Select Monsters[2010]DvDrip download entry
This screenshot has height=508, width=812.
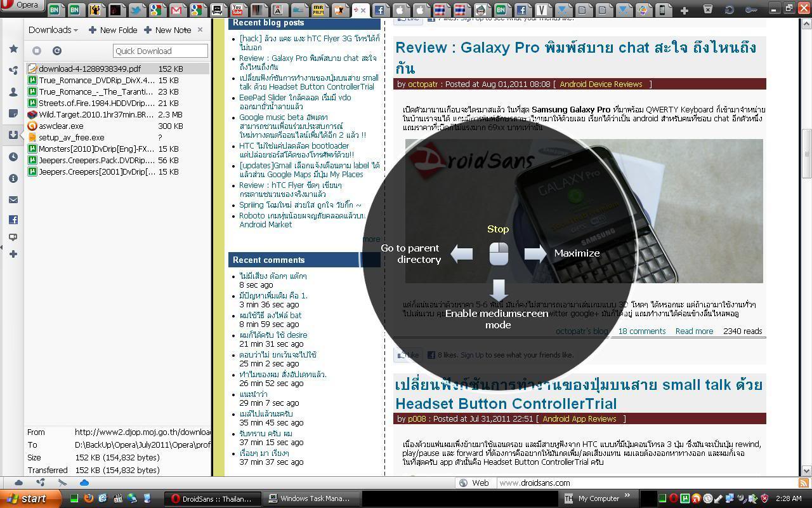click(117, 149)
